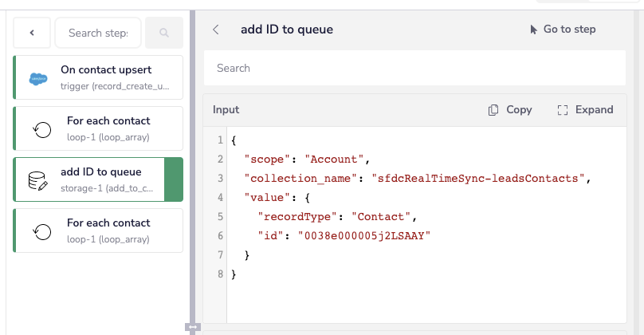
Task: Focus the Search steps input field
Action: (x=98, y=33)
